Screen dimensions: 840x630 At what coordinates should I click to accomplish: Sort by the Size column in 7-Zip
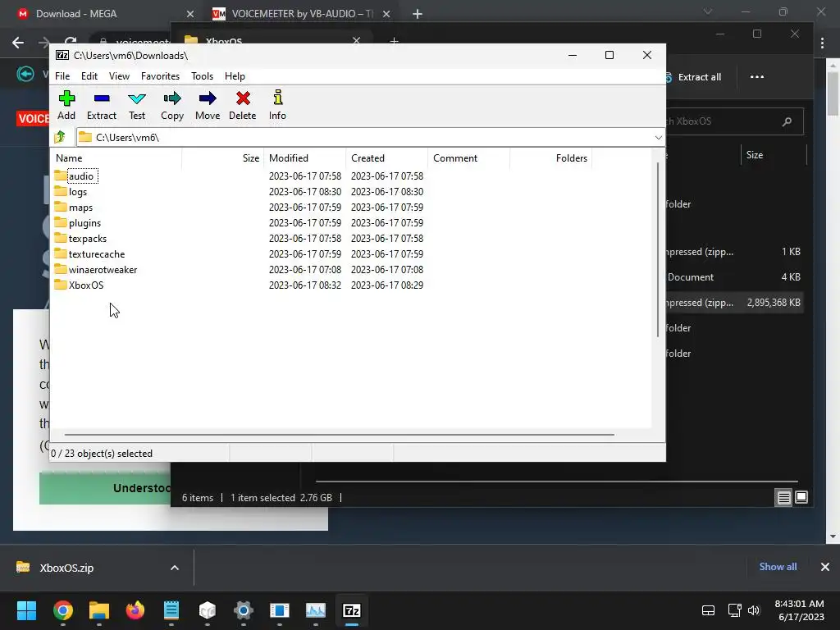[223, 158]
